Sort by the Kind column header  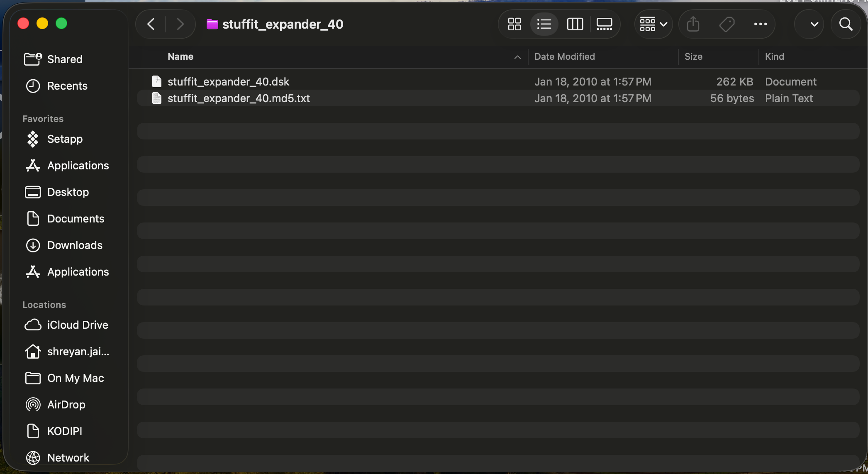pyautogui.click(x=774, y=56)
